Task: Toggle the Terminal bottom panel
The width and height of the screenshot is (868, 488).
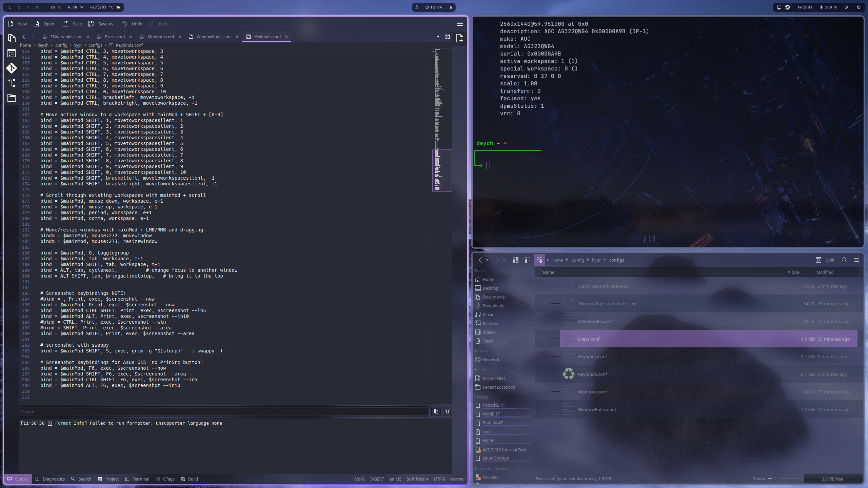Action: point(137,479)
